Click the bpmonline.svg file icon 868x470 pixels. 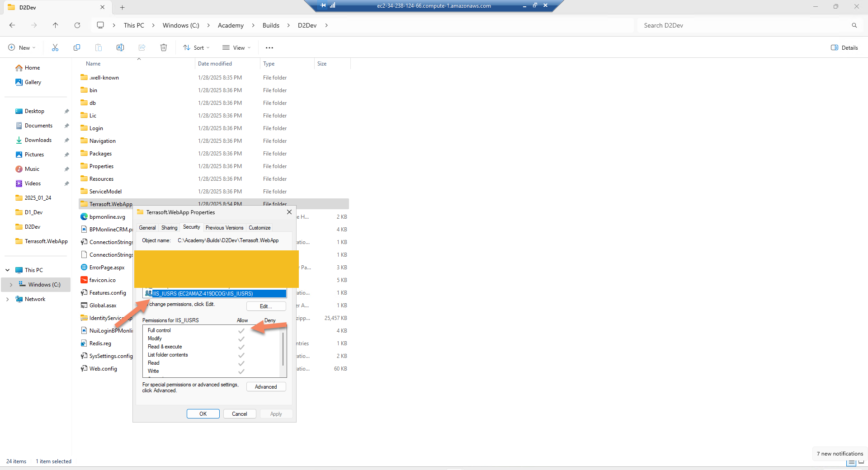84,216
